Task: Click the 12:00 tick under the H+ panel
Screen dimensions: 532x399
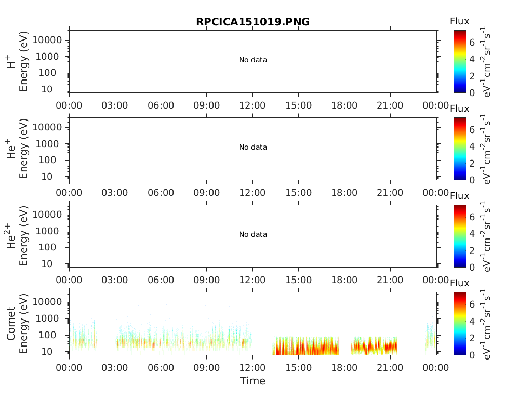Action: pyautogui.click(x=252, y=105)
